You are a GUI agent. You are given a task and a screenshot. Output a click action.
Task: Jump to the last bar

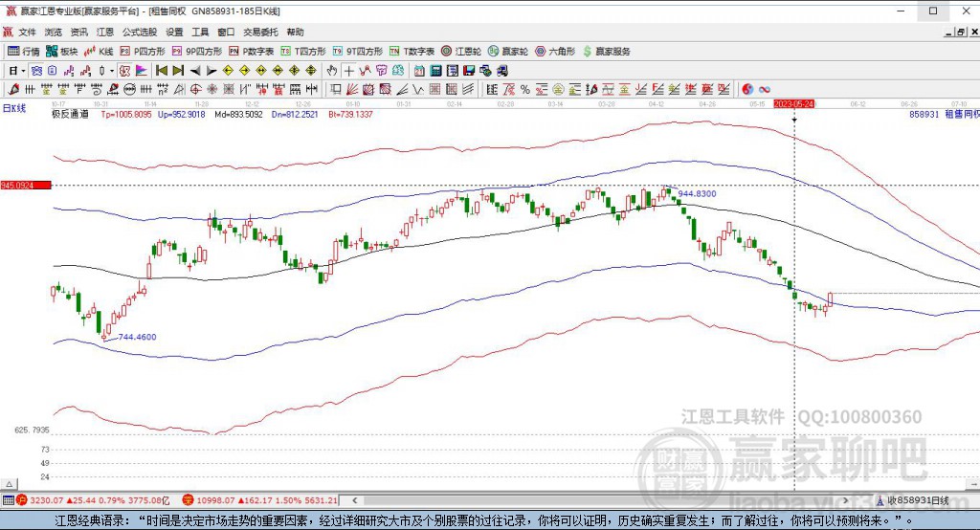click(x=178, y=71)
